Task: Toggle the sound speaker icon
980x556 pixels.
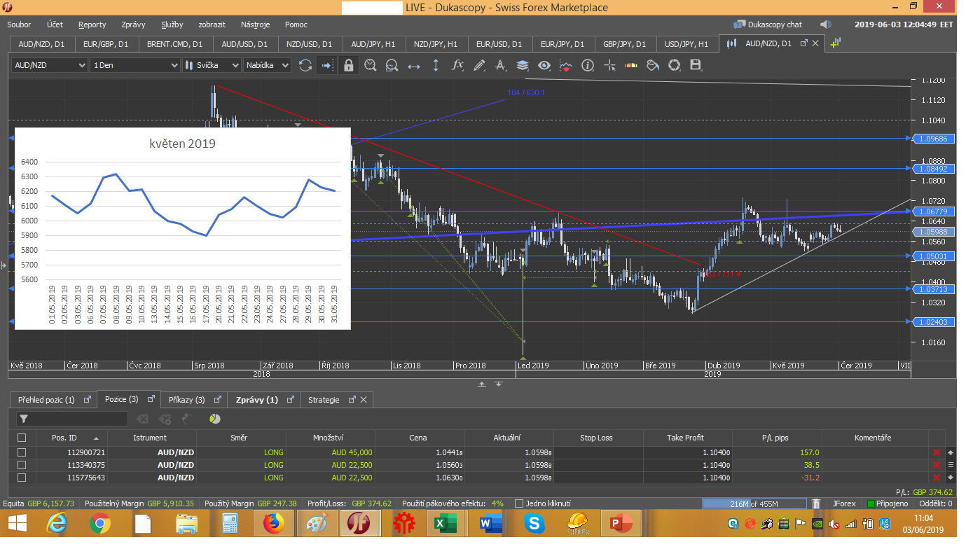Action: [826, 25]
